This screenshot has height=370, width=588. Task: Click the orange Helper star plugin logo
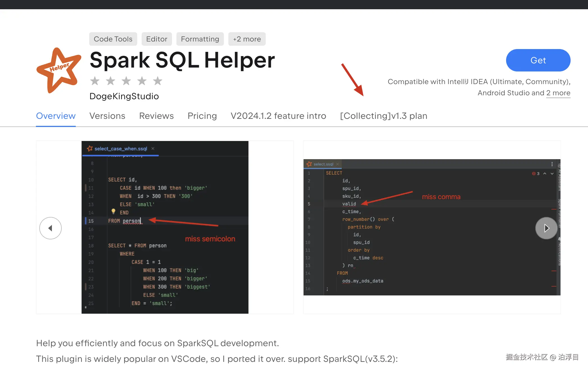[59, 70]
